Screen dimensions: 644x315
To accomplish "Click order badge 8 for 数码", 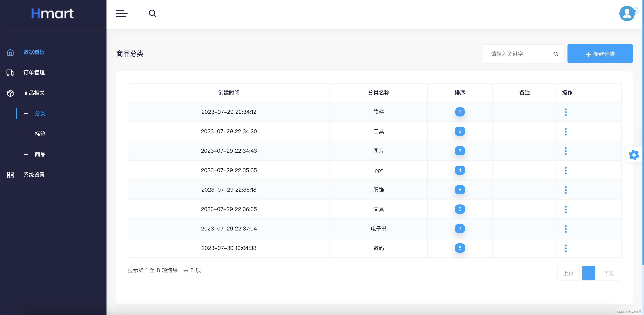I will coord(460,248).
